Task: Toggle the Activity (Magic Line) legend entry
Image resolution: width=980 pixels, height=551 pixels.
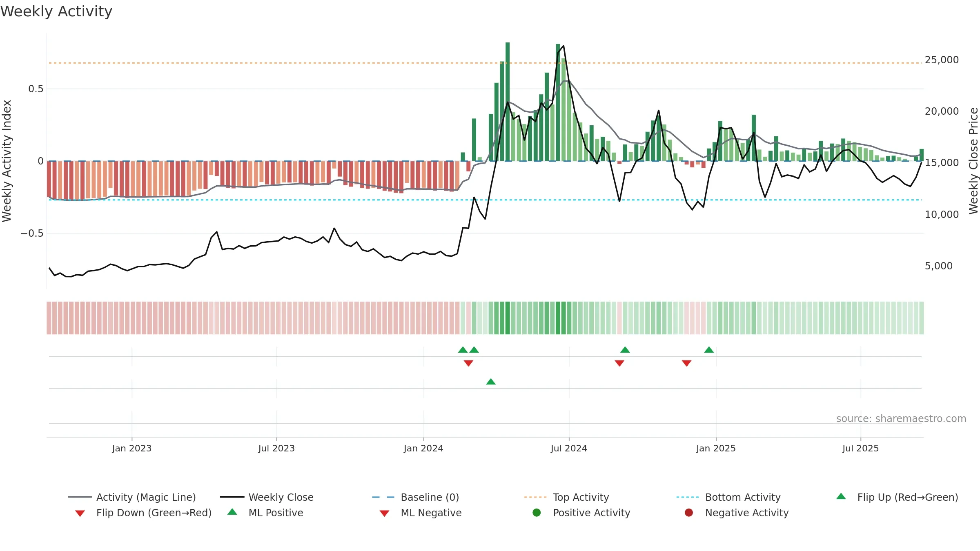Action: click(x=132, y=497)
